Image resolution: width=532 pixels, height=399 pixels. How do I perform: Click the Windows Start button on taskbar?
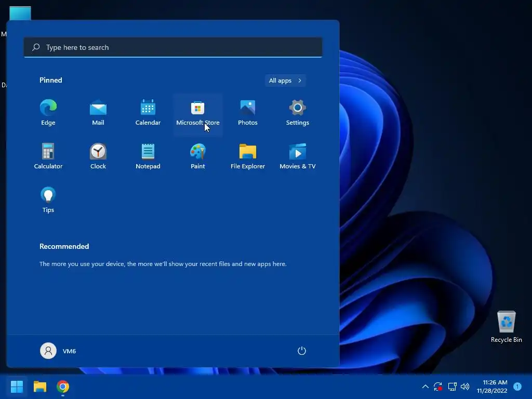point(17,387)
